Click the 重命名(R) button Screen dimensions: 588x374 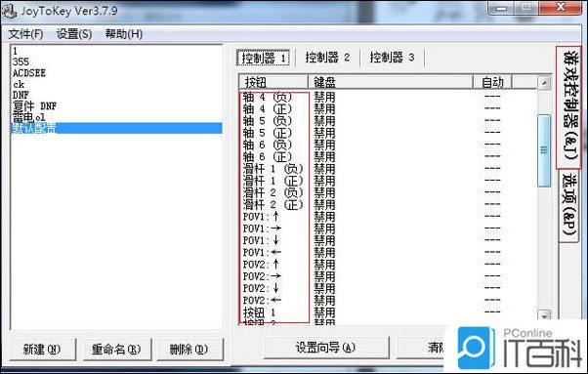[x=116, y=350]
